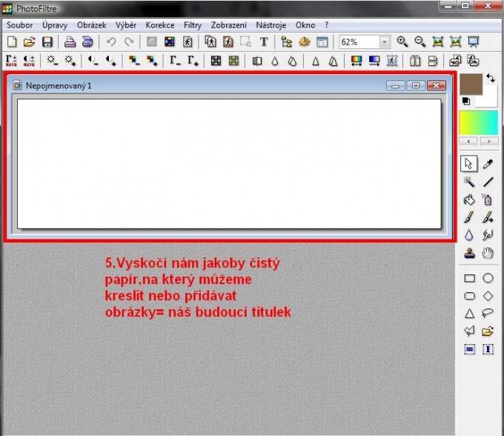Select the Line tool
Screen dimensions: 504x436
click(x=488, y=182)
